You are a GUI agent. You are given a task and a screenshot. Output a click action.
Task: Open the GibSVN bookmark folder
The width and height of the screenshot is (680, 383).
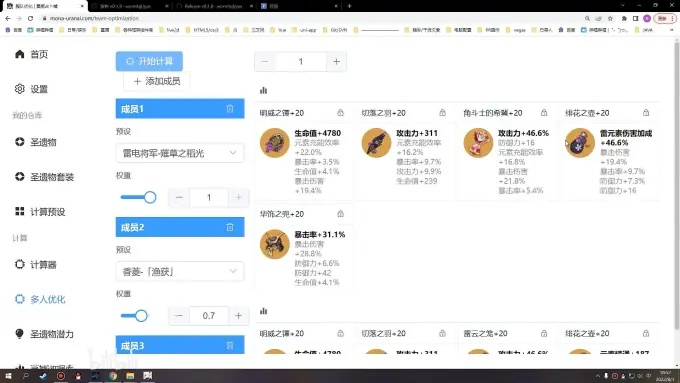(335, 30)
